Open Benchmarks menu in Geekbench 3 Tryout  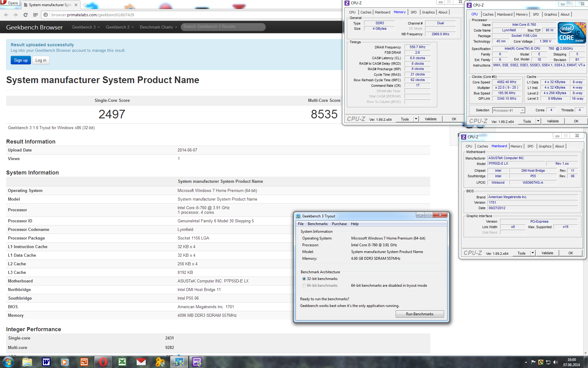318,224
